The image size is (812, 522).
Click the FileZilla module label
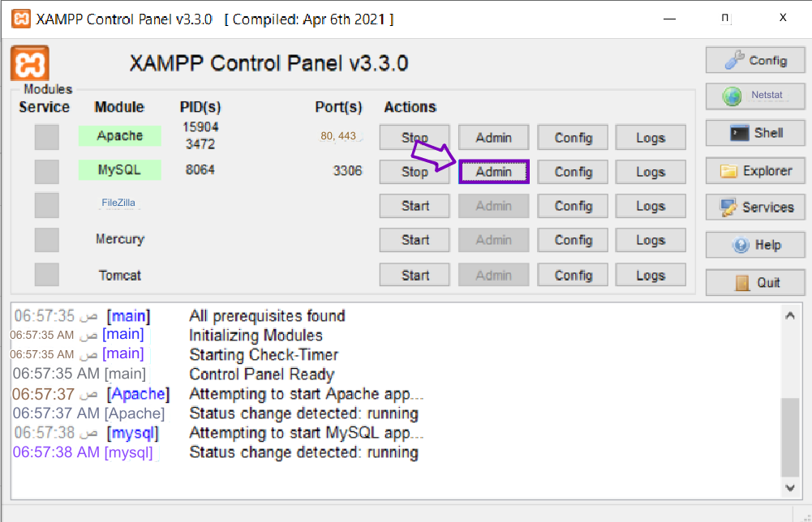coord(118,203)
